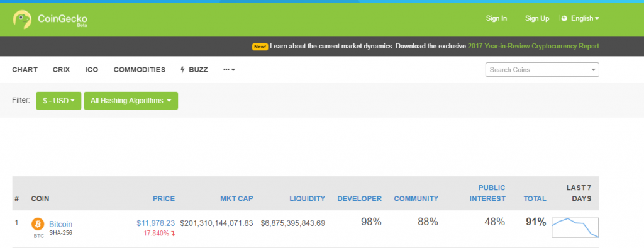
Task: Sort by the PUBLIC INTEREST column header
Action: (488, 193)
